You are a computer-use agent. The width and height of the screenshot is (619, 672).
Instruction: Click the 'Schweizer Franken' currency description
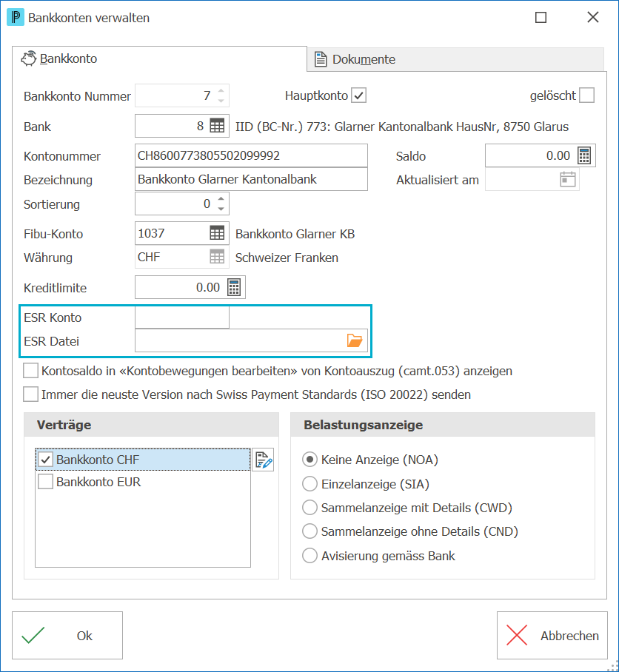tap(287, 258)
